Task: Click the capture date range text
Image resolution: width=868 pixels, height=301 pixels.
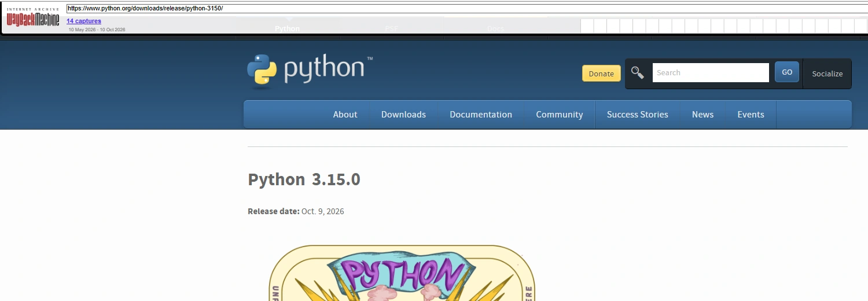Action: (97, 30)
